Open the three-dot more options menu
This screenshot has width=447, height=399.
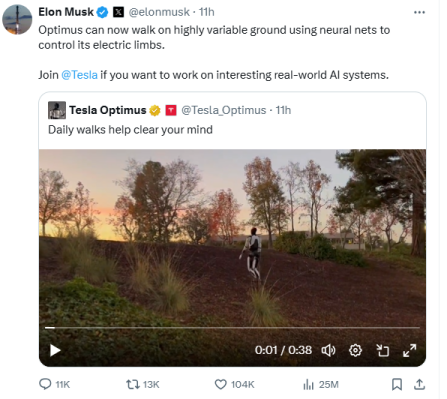(x=419, y=12)
